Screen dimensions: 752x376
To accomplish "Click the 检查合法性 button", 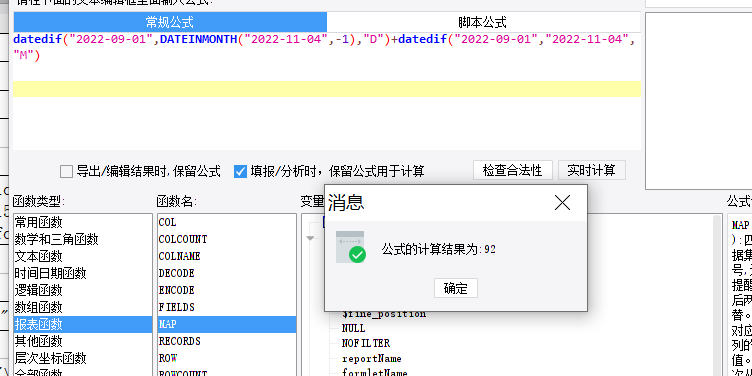I will (x=513, y=170).
